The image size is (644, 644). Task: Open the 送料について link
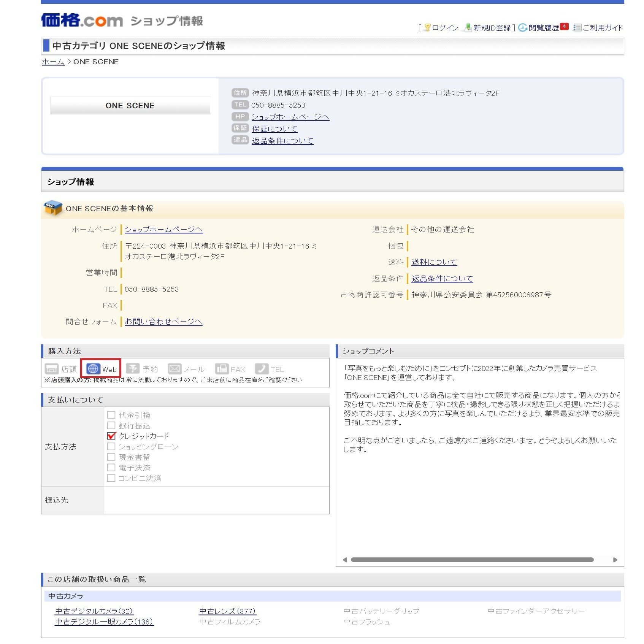tap(434, 262)
